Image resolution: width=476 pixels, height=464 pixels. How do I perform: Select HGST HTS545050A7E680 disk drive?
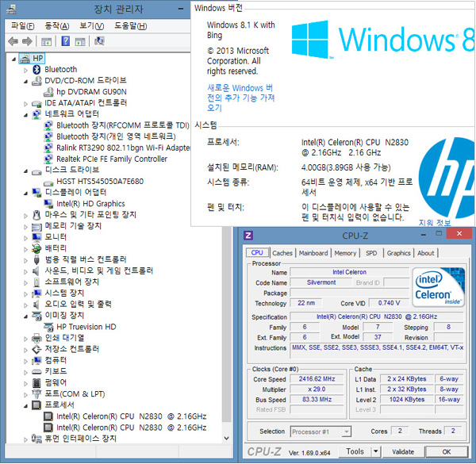click(x=100, y=182)
